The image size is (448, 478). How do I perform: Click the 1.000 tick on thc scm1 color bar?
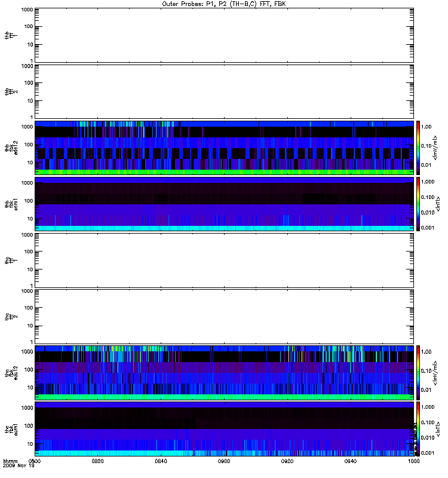(x=428, y=407)
